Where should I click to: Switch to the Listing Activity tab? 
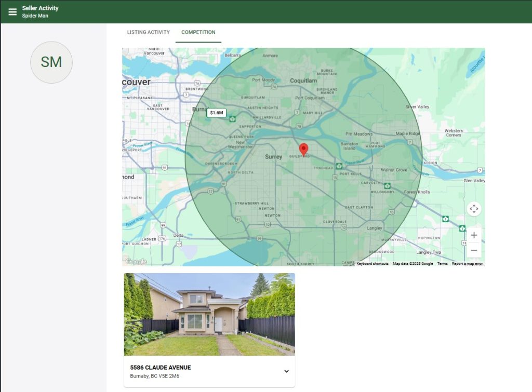148,32
